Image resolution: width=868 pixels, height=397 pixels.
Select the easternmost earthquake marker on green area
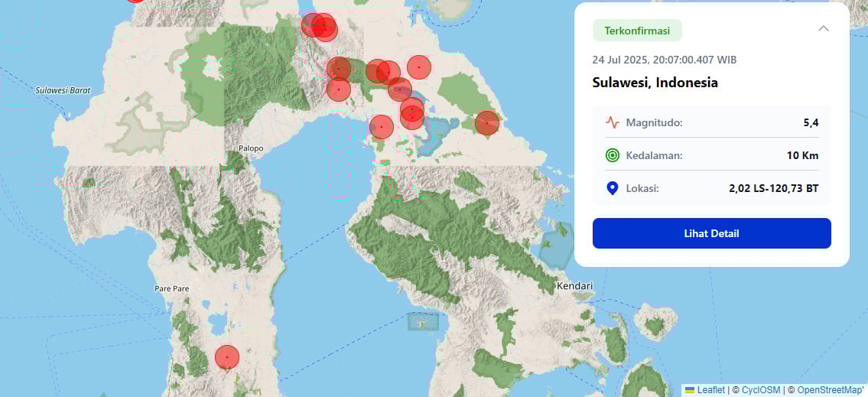pos(486,123)
